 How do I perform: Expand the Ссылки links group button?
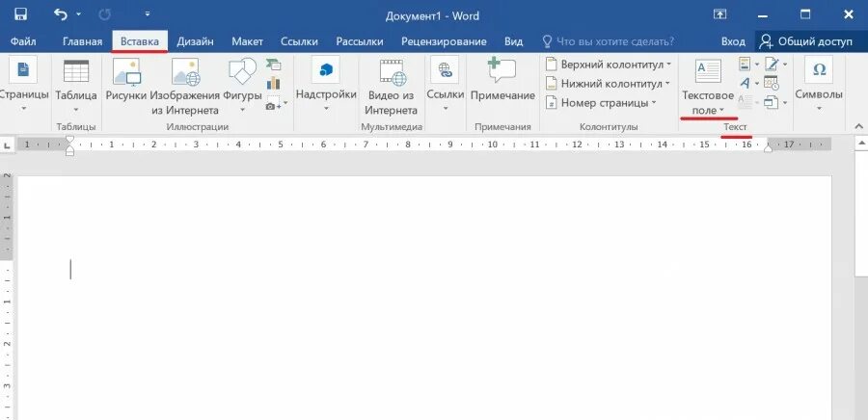point(446,85)
